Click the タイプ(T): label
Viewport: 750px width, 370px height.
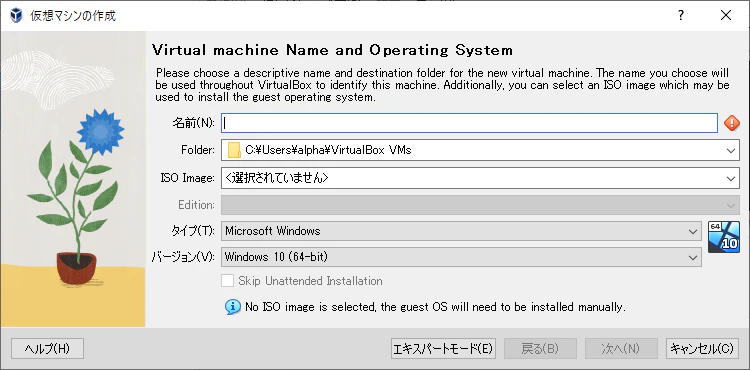coord(193,231)
